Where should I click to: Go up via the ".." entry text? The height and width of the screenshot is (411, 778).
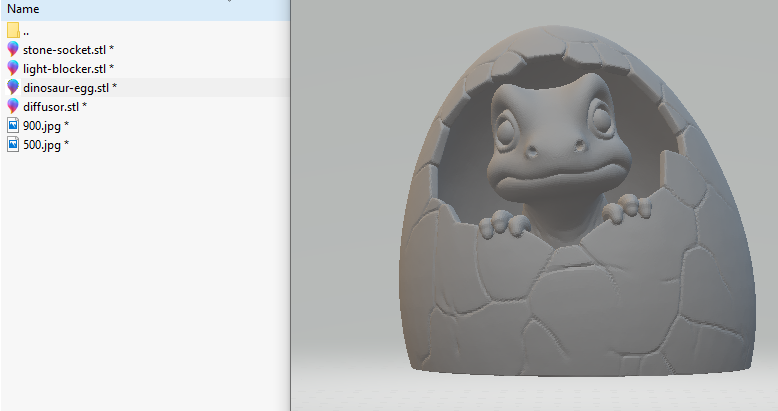tap(26, 30)
